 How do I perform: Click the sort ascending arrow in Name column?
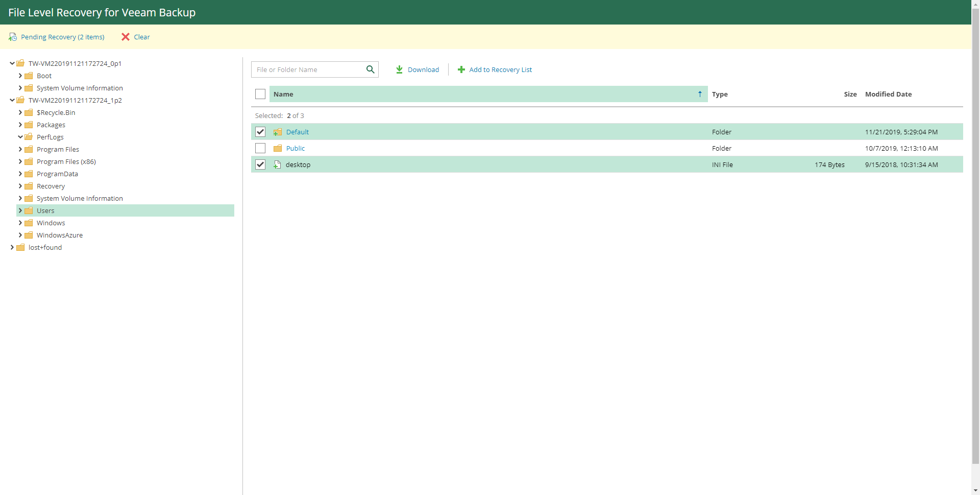click(700, 94)
